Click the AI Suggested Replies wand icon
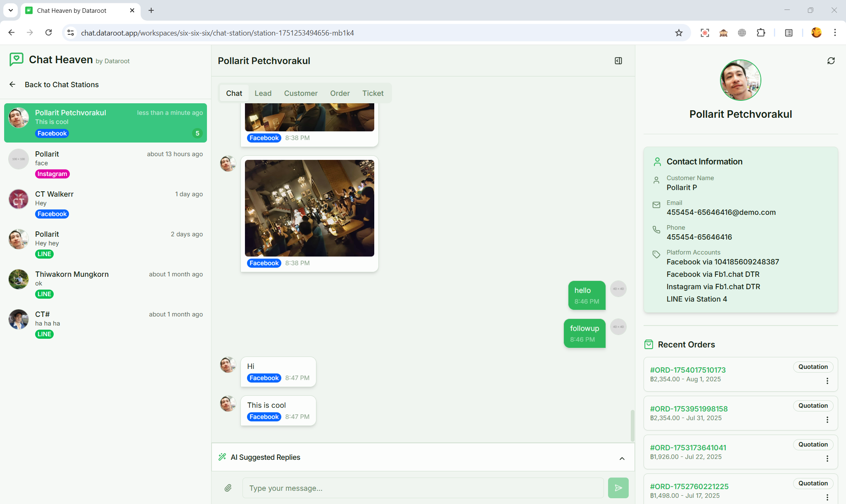This screenshot has height=504, width=846. tap(222, 457)
